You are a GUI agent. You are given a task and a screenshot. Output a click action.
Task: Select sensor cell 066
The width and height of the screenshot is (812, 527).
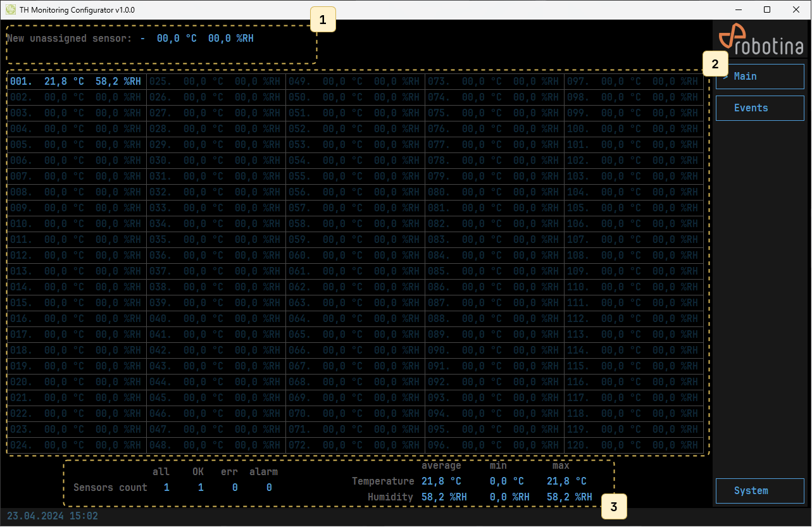(355, 350)
